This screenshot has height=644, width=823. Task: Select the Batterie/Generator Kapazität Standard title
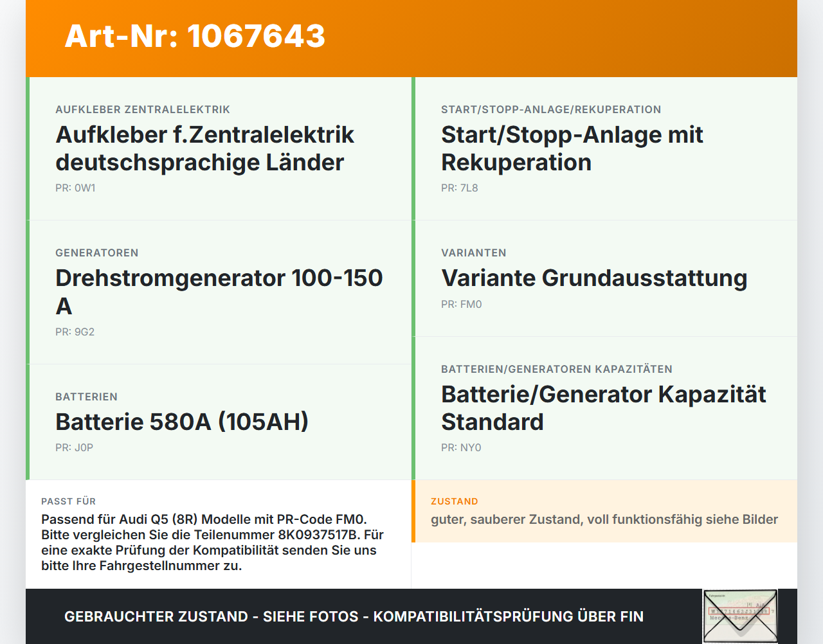(603, 408)
